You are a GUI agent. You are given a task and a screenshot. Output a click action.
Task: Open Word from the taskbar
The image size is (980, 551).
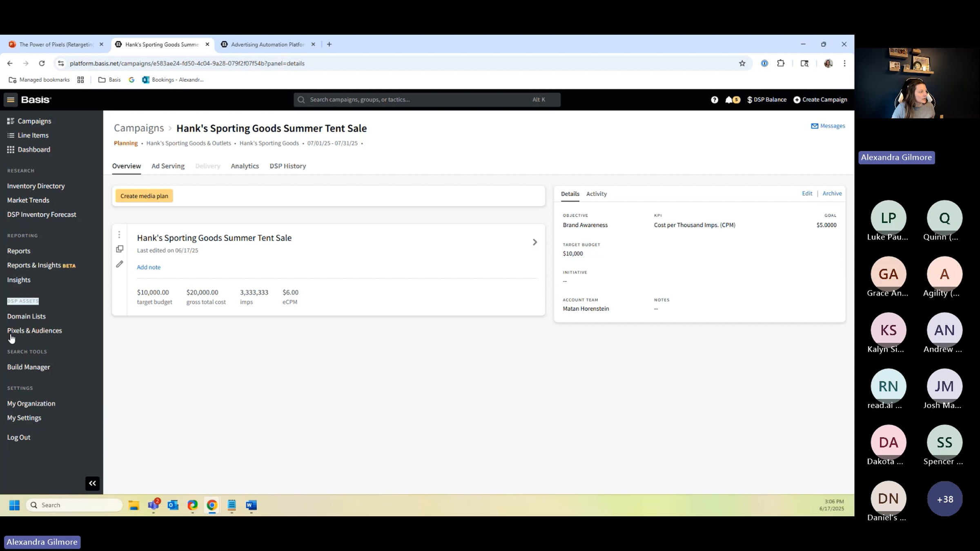pos(251,505)
